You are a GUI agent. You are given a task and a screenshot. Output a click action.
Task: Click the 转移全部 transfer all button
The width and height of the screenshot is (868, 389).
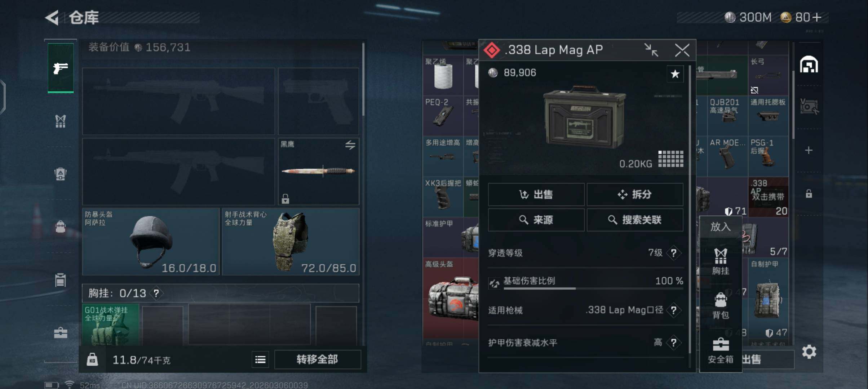click(x=317, y=359)
